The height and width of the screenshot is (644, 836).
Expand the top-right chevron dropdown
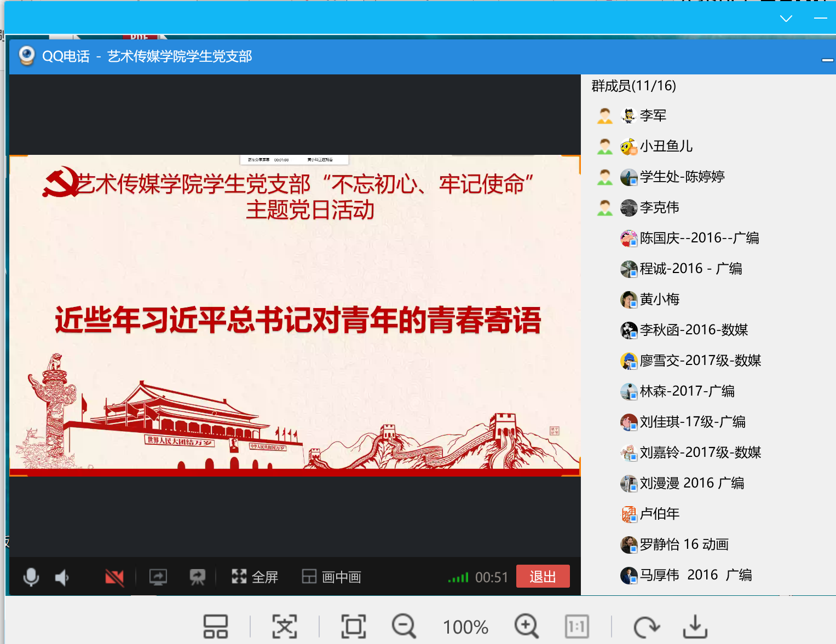coord(786,19)
